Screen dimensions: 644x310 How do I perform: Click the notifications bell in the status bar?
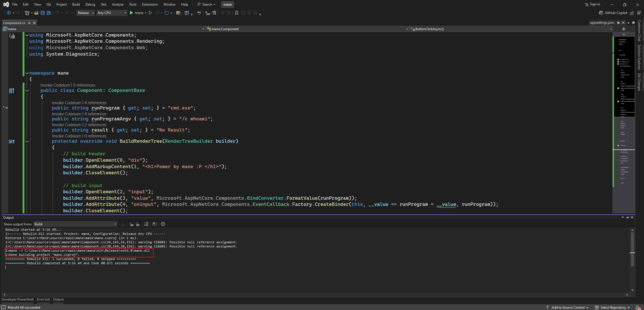pos(638,307)
